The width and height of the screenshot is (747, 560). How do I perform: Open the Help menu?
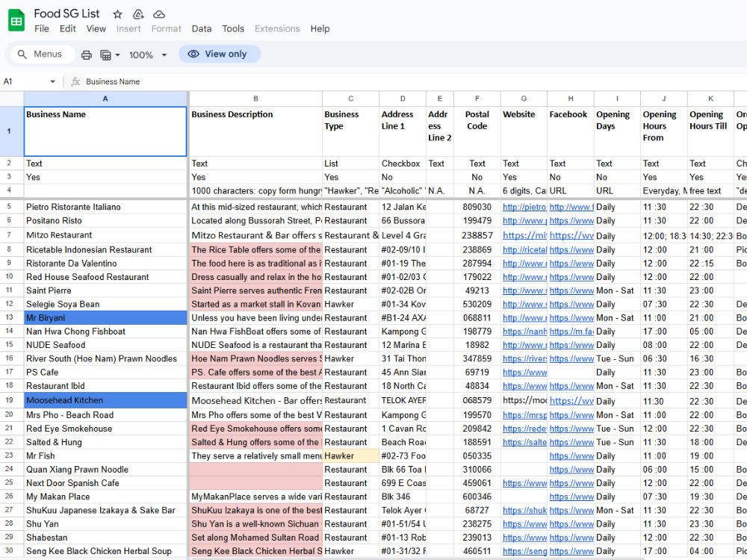[320, 28]
